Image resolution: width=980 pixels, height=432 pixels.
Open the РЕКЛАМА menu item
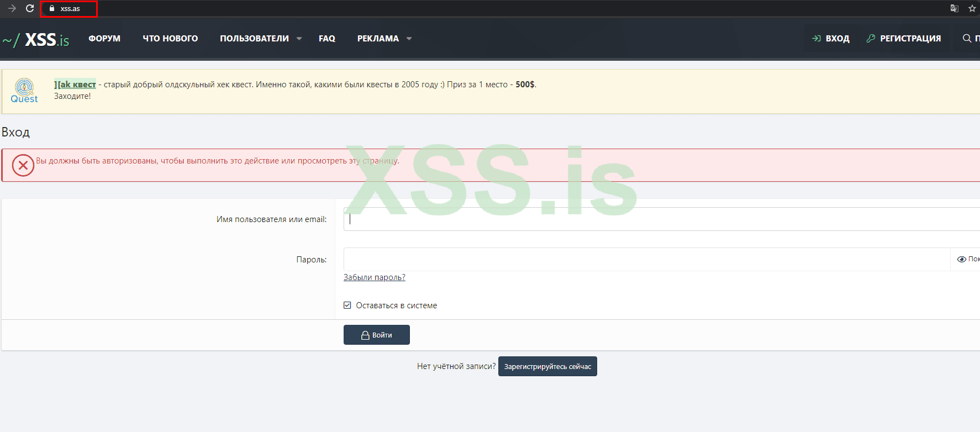(378, 38)
